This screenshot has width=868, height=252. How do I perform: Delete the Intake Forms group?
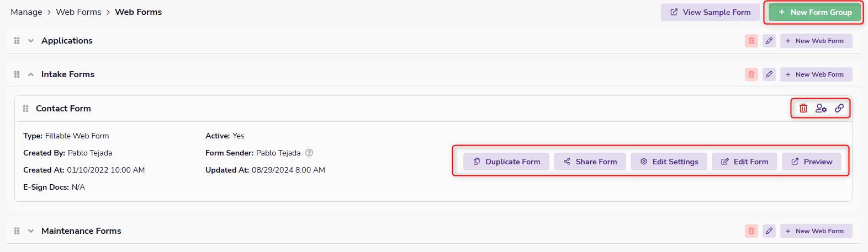pyautogui.click(x=751, y=74)
